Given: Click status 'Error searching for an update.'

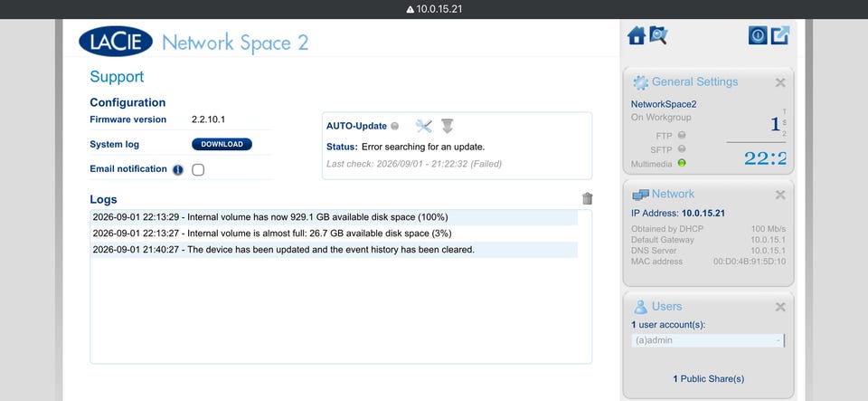Looking at the screenshot, I should click(x=423, y=148).
